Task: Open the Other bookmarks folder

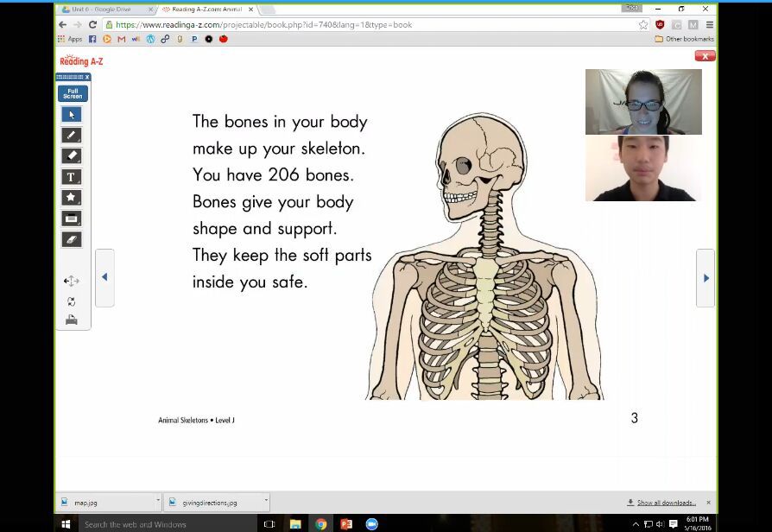Action: (x=685, y=39)
